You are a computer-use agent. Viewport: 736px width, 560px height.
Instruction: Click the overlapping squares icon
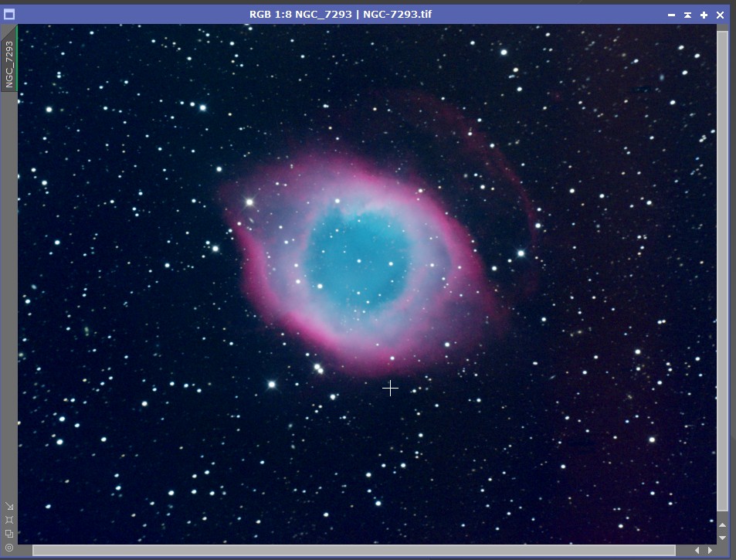coord(9,534)
